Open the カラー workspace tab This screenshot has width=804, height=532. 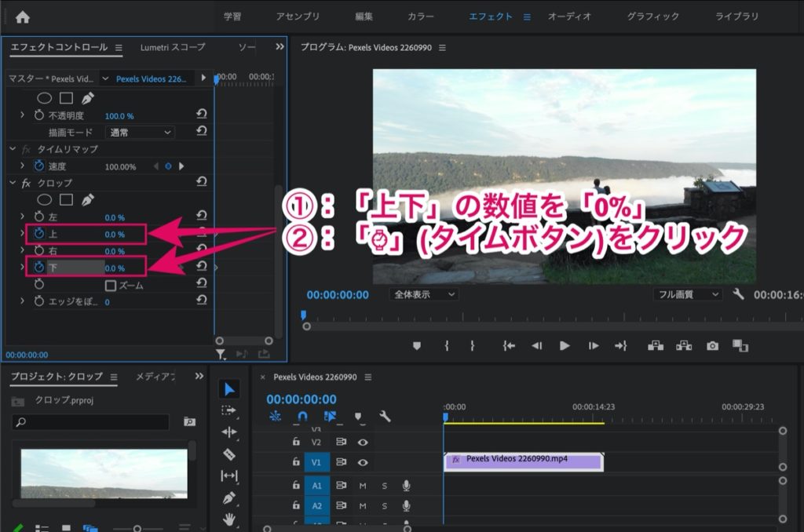[x=421, y=16]
